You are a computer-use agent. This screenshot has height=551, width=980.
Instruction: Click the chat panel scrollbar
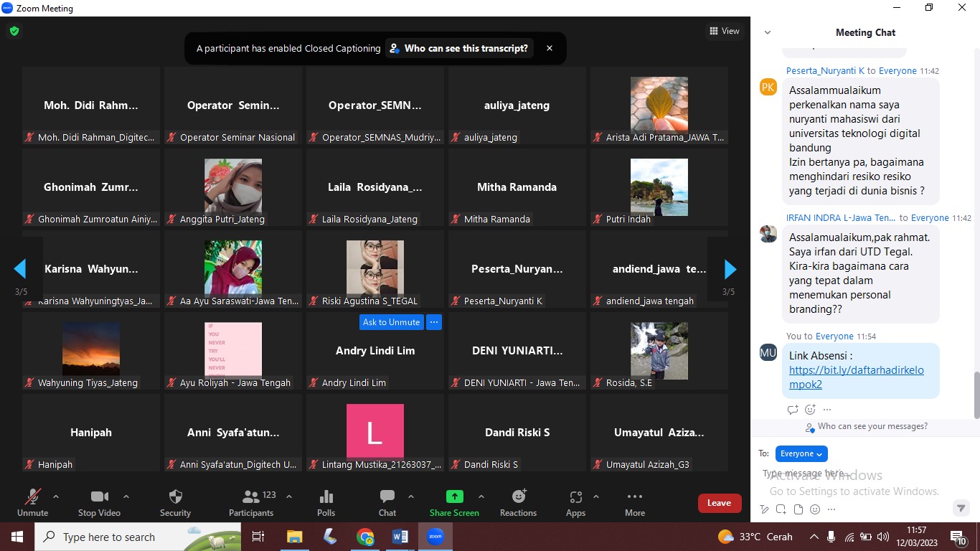tap(976, 393)
